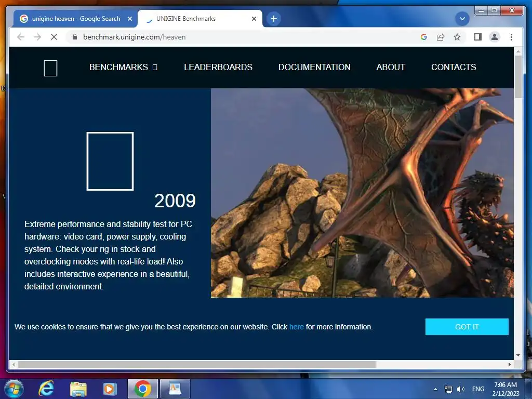Switch to the unigine heaven Google Search tab
Image resolution: width=532 pixels, height=399 pixels.
[75, 19]
